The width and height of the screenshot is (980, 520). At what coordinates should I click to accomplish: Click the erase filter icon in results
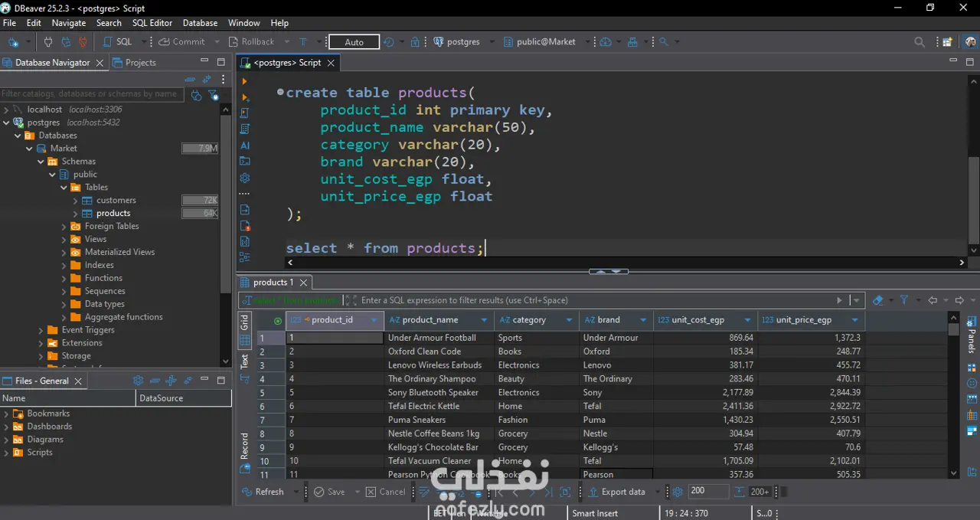pos(878,300)
